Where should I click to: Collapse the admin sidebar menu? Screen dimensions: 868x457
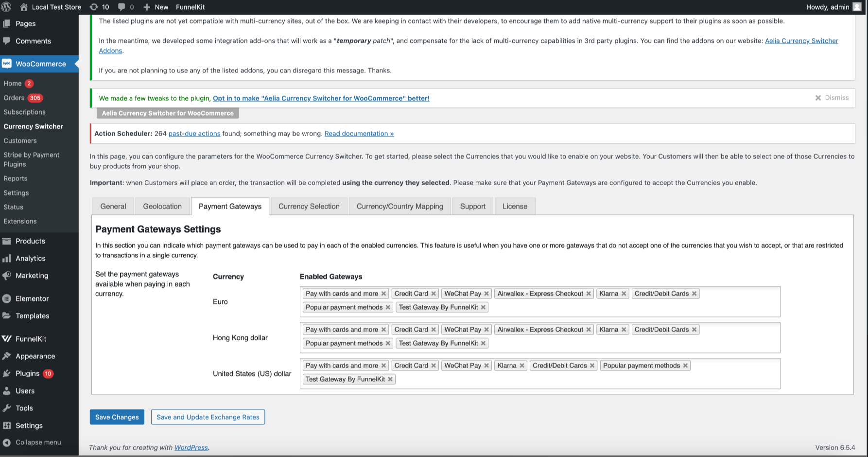click(38, 442)
